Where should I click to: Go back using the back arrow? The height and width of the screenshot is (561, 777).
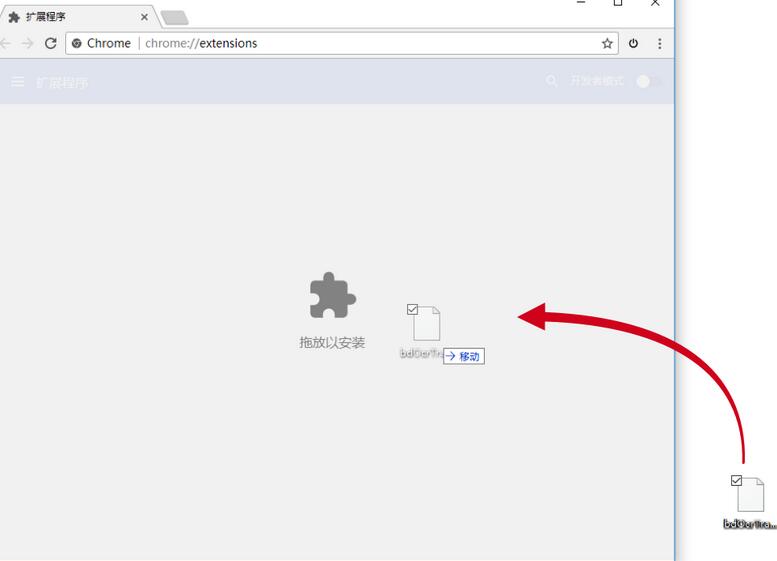point(5,43)
